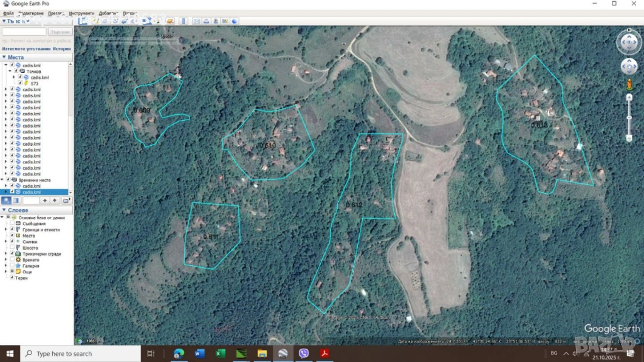
Task: Show the ruler tool from the toolbar
Action: coord(184,21)
